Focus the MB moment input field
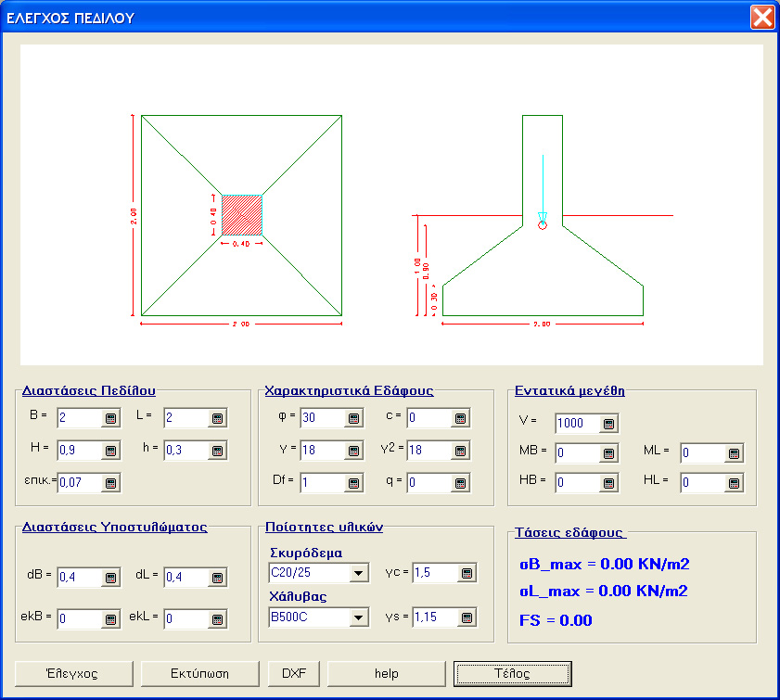The width and height of the screenshot is (780, 700). point(578,453)
